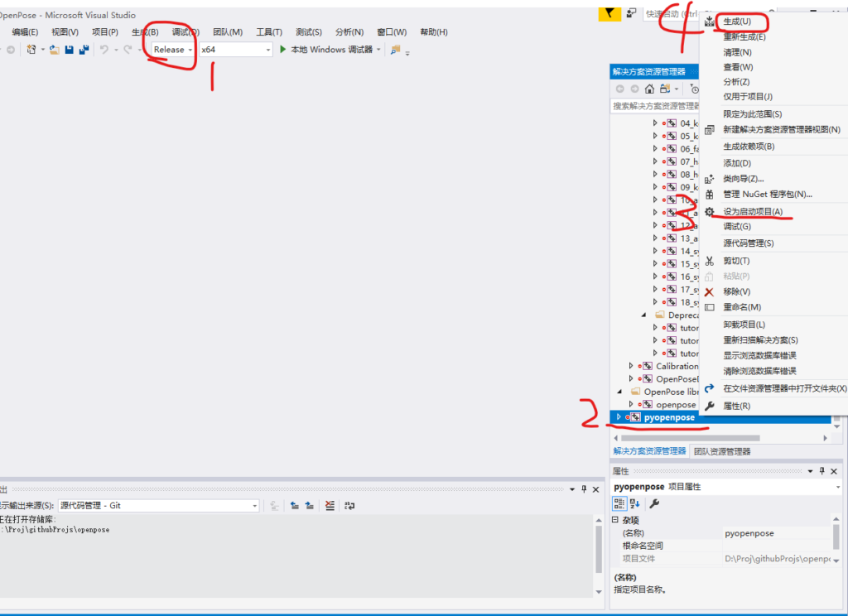Select 设为启动项目(A) in context menu
The height and width of the screenshot is (616, 848).
(x=752, y=212)
